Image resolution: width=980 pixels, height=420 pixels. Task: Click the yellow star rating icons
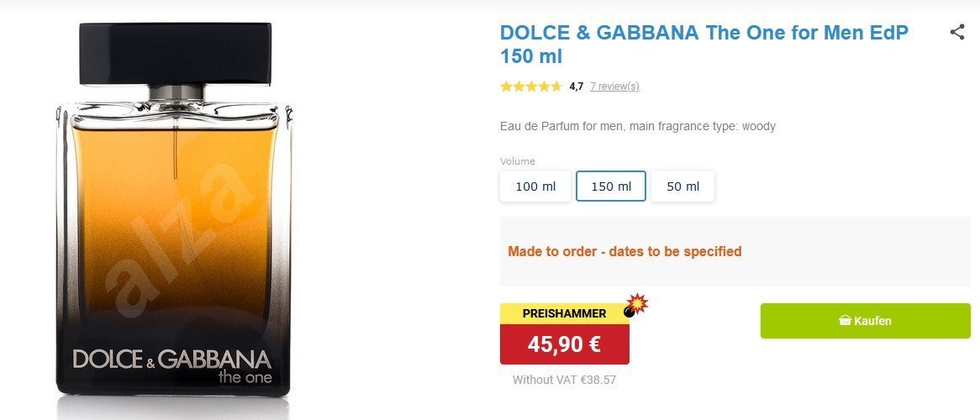pos(530,87)
